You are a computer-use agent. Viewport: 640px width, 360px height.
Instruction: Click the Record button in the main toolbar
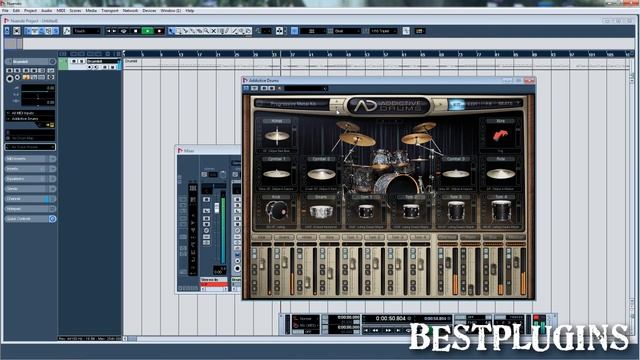[x=159, y=31]
